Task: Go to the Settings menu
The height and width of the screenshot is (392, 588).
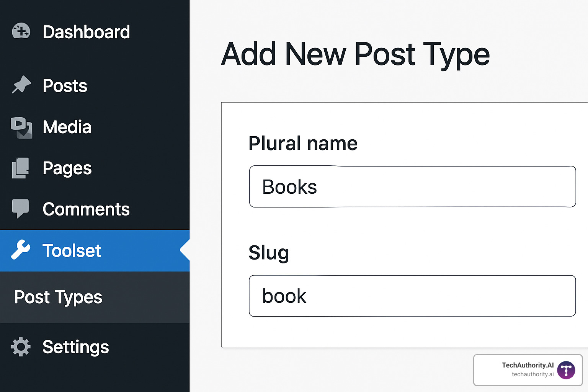Action: pos(75,347)
